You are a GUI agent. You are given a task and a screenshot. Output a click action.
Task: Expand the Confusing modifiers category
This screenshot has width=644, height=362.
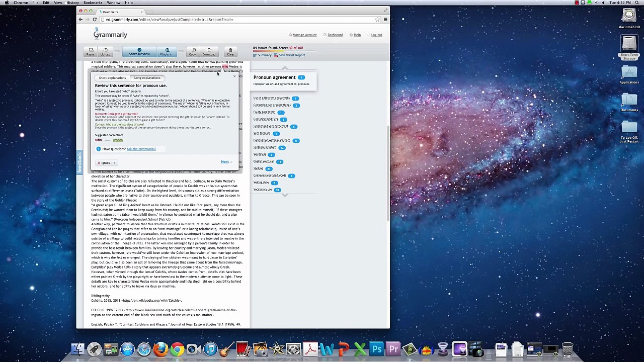(x=266, y=119)
